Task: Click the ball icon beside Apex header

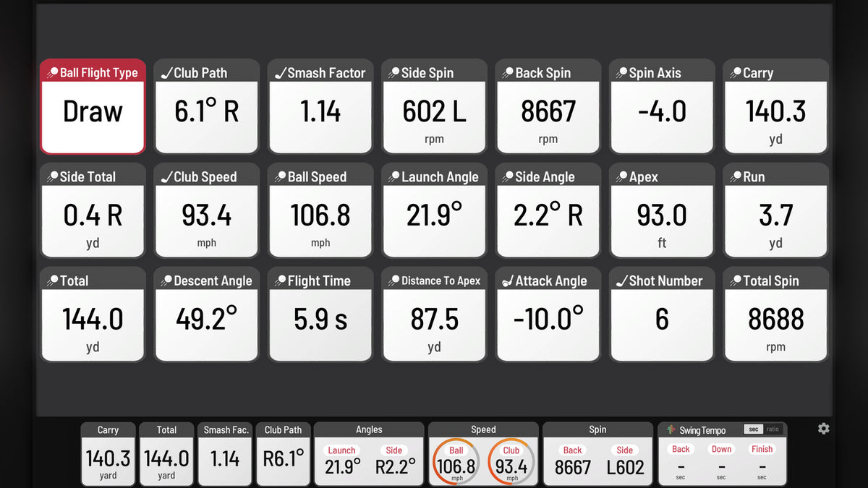Action: (622, 177)
